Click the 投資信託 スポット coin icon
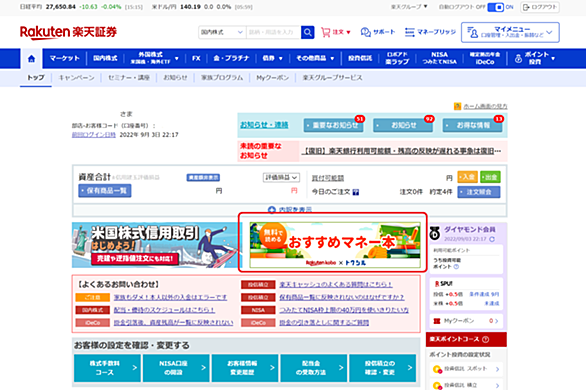The height and width of the screenshot is (390, 586). tap(437, 369)
